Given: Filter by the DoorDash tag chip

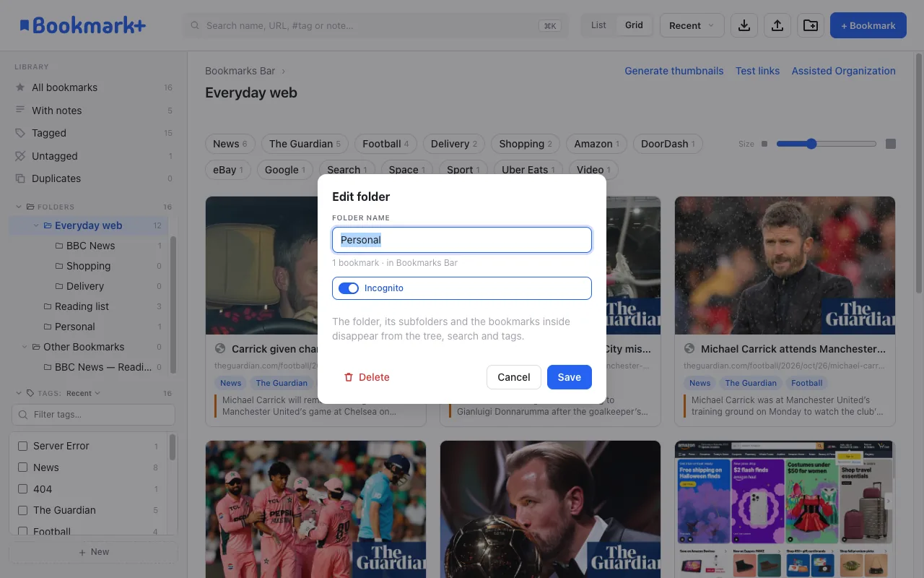Looking at the screenshot, I should click(x=668, y=144).
